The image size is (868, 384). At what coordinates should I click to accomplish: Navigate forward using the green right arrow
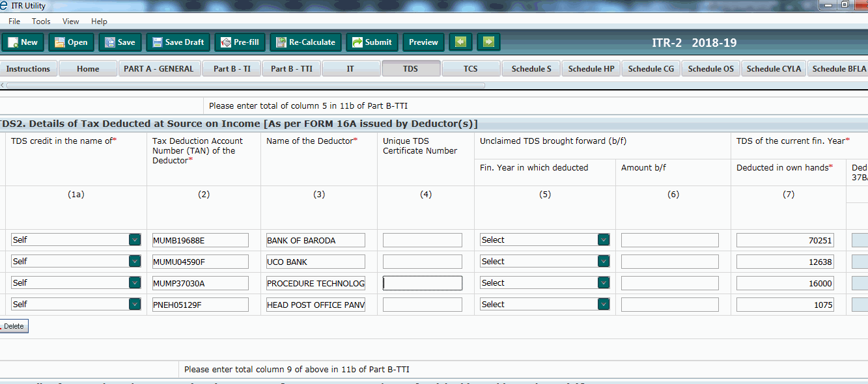click(x=488, y=41)
